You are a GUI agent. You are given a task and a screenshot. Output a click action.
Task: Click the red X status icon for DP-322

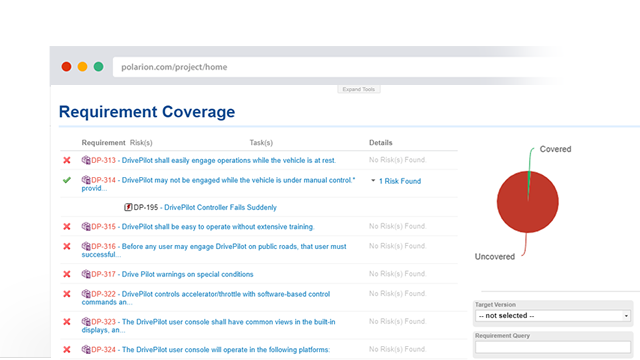point(67,294)
